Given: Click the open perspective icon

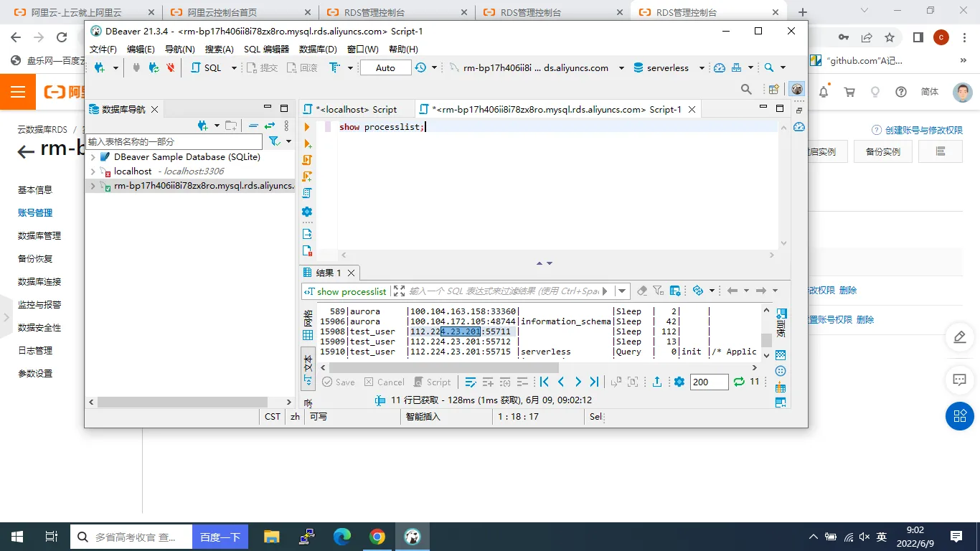Looking at the screenshot, I should pyautogui.click(x=774, y=90).
